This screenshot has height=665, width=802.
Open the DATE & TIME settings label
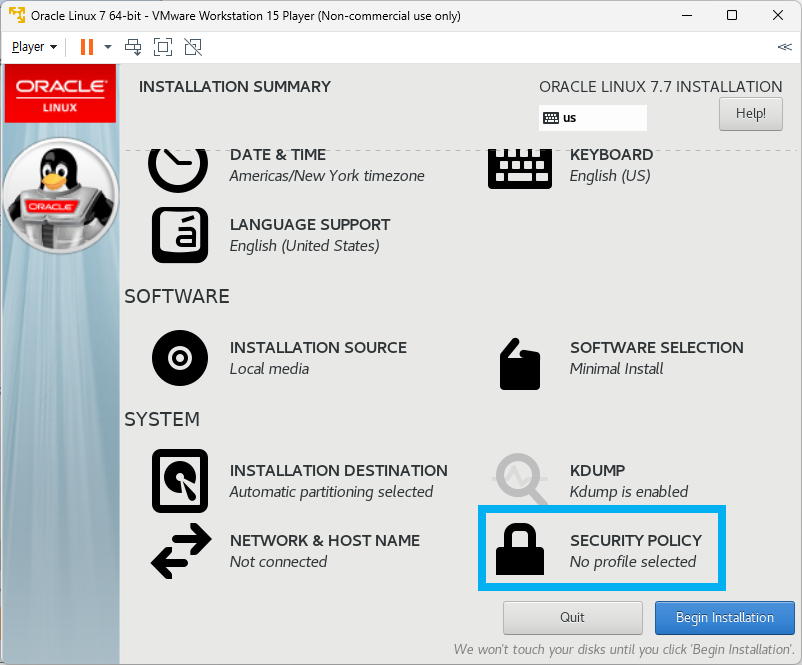tap(278, 154)
